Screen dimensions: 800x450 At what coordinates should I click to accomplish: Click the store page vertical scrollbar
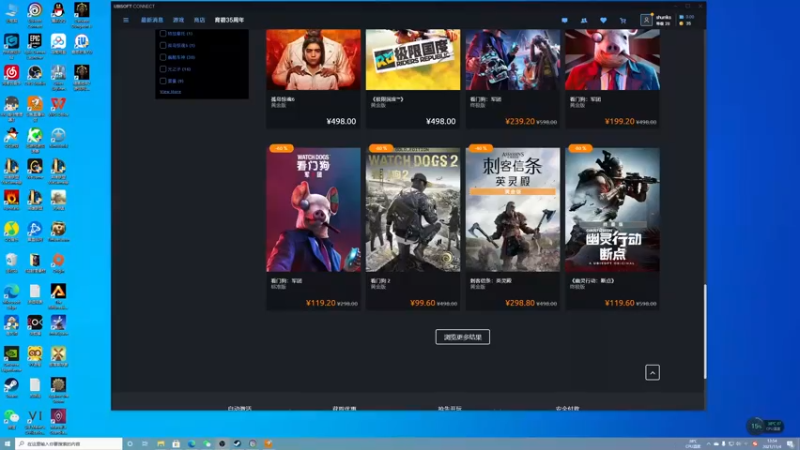point(705,332)
